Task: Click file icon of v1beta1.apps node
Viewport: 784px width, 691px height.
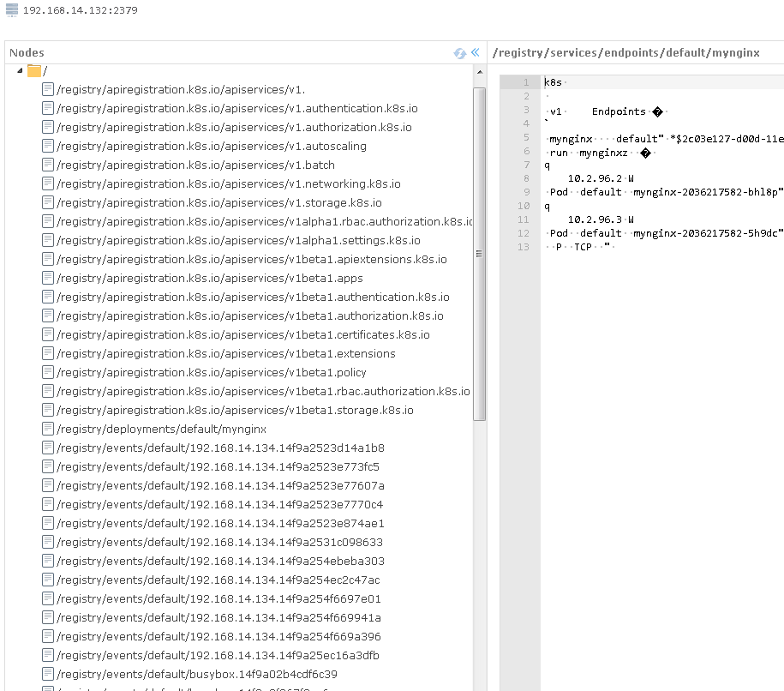Action: 47,278
